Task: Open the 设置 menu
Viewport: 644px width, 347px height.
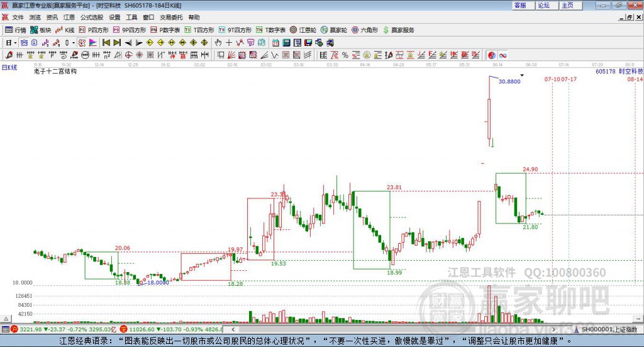Action: click(x=114, y=17)
